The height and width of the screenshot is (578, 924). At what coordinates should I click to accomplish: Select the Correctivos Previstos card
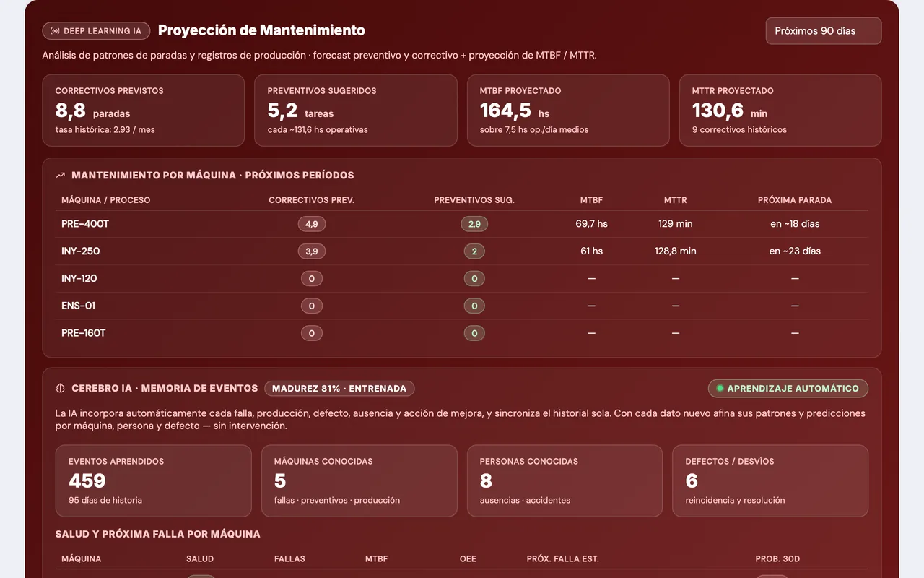tap(143, 111)
